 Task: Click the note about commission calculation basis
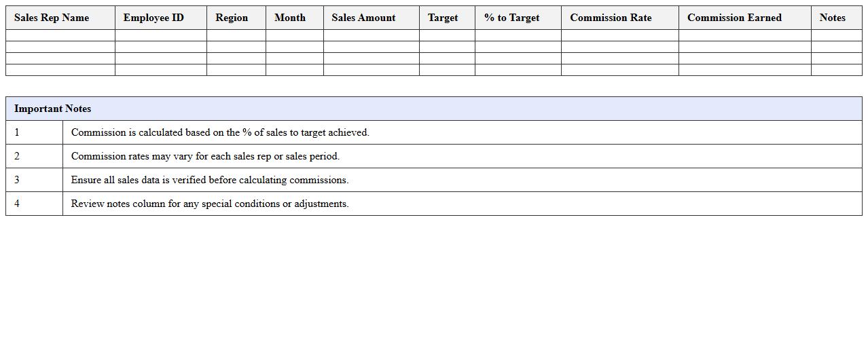point(220,132)
